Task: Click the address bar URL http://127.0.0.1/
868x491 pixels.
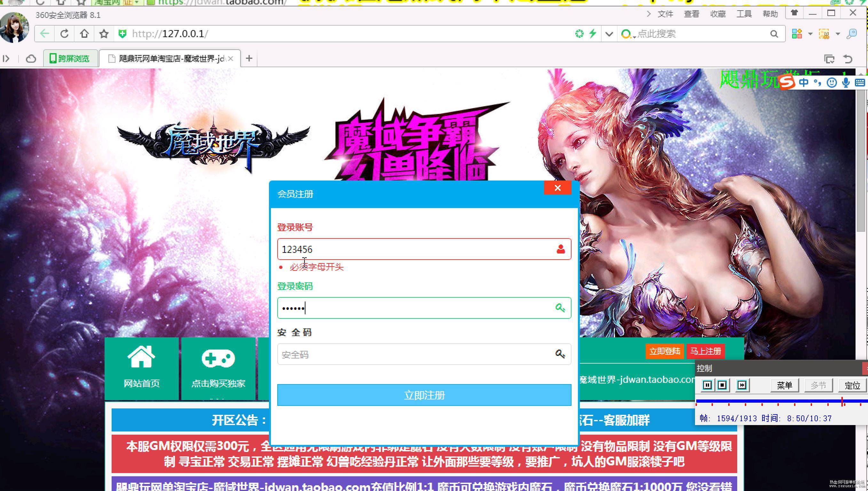Action: [170, 34]
